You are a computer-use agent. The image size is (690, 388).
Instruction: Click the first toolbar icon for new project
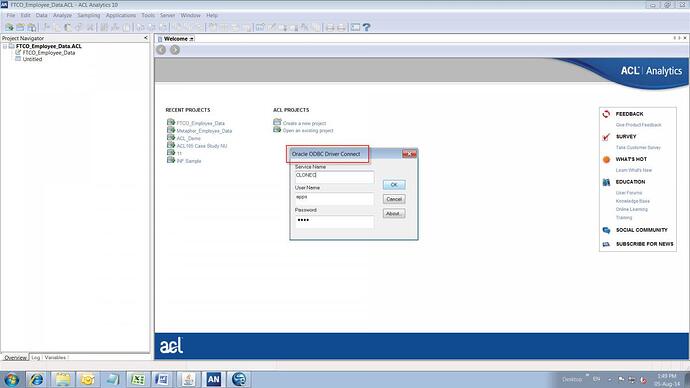(x=9, y=27)
